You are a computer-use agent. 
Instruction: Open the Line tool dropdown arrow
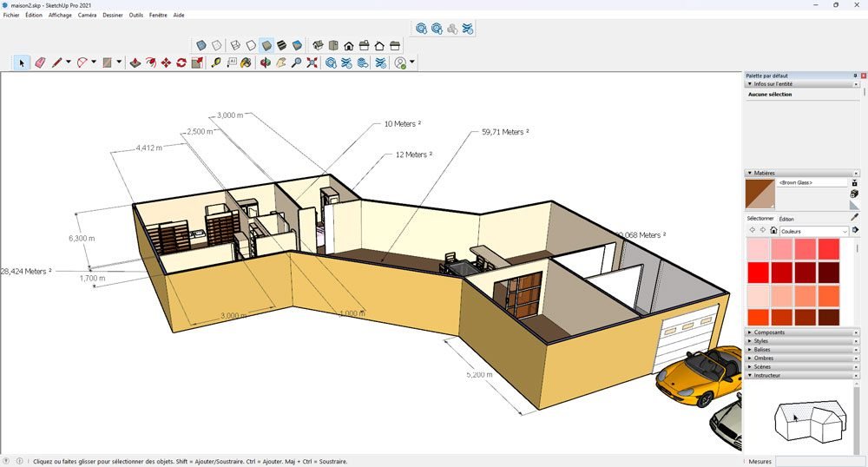tap(68, 62)
